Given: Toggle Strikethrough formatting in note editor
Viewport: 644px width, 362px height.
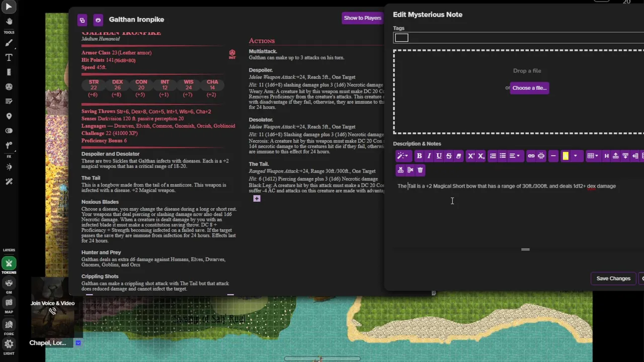Looking at the screenshot, I should (449, 156).
